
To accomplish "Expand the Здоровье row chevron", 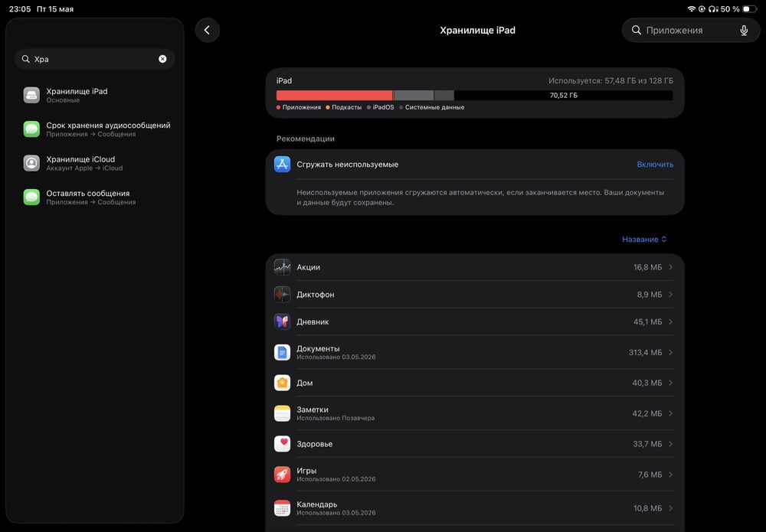I will point(671,444).
